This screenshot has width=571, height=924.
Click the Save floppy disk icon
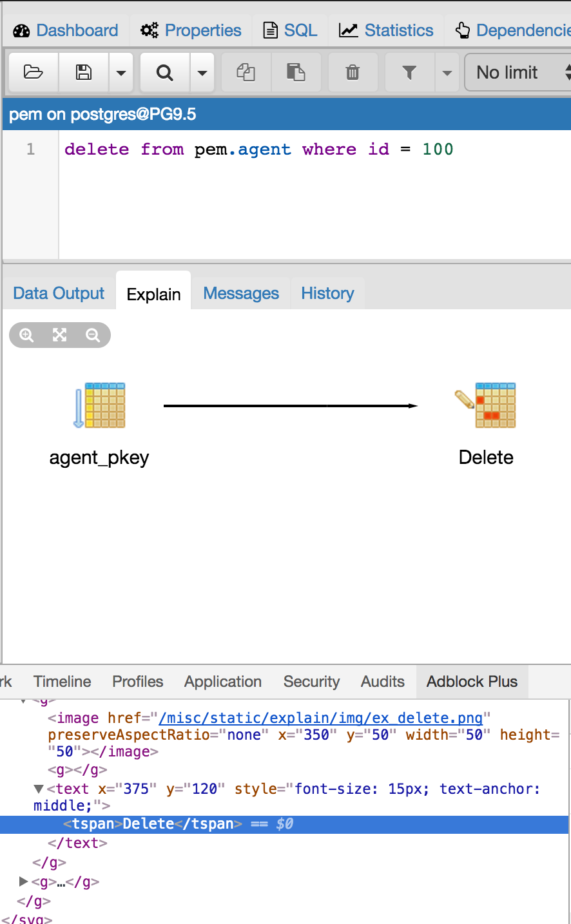[84, 72]
